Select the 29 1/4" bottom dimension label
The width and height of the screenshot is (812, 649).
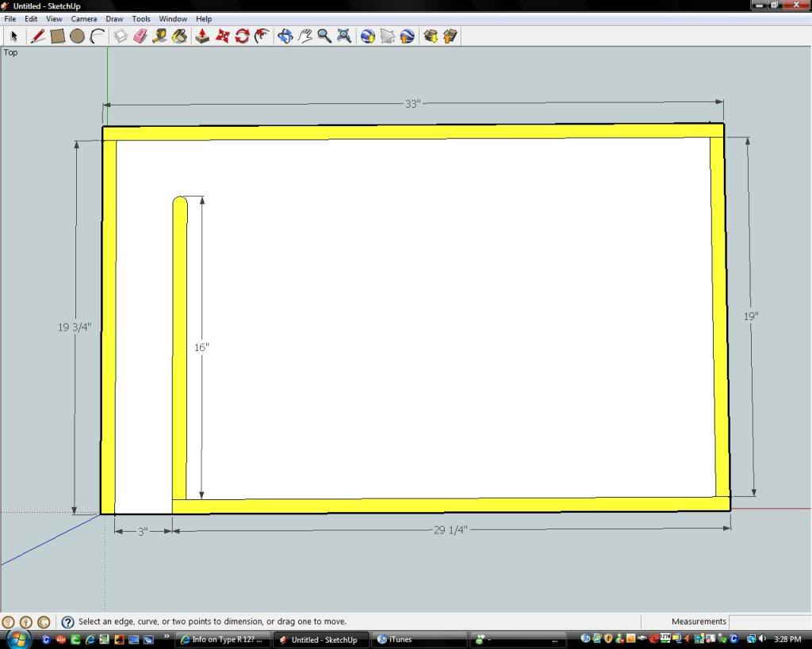450,530
